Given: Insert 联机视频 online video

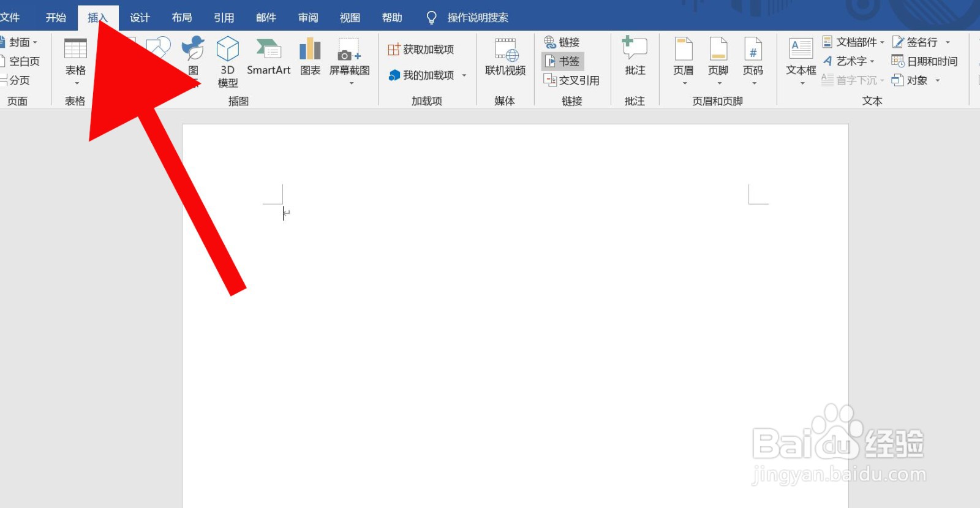Looking at the screenshot, I should point(505,57).
